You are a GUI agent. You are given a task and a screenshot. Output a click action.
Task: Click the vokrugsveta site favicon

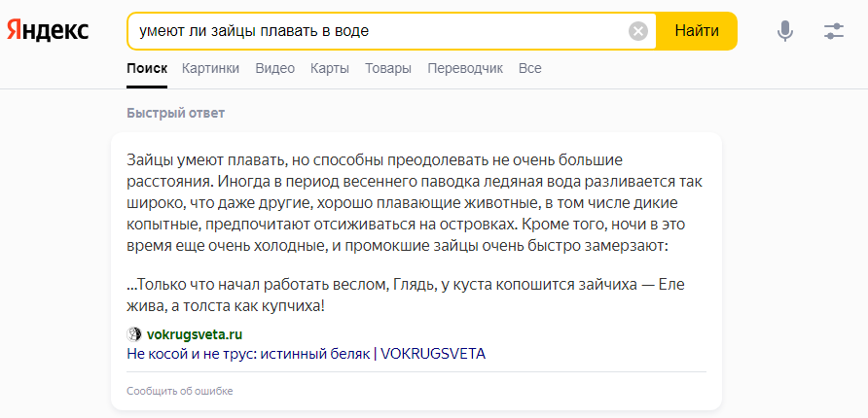point(134,334)
